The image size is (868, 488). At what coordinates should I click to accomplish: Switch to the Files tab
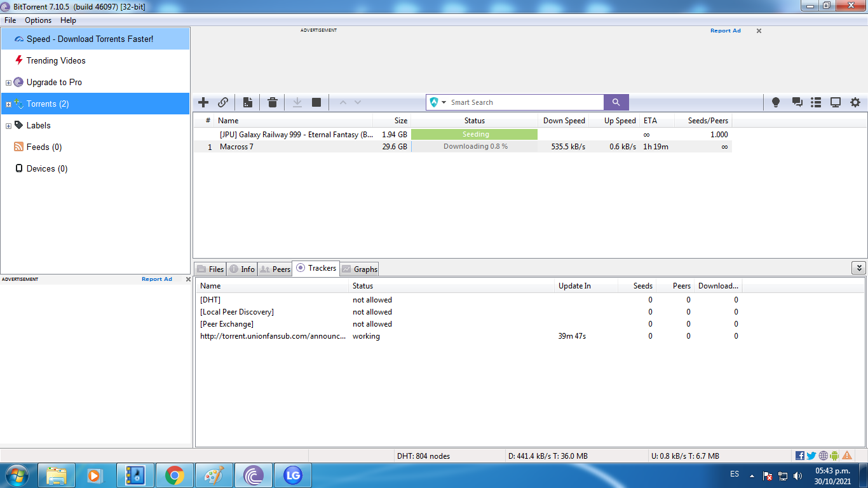pyautogui.click(x=210, y=269)
